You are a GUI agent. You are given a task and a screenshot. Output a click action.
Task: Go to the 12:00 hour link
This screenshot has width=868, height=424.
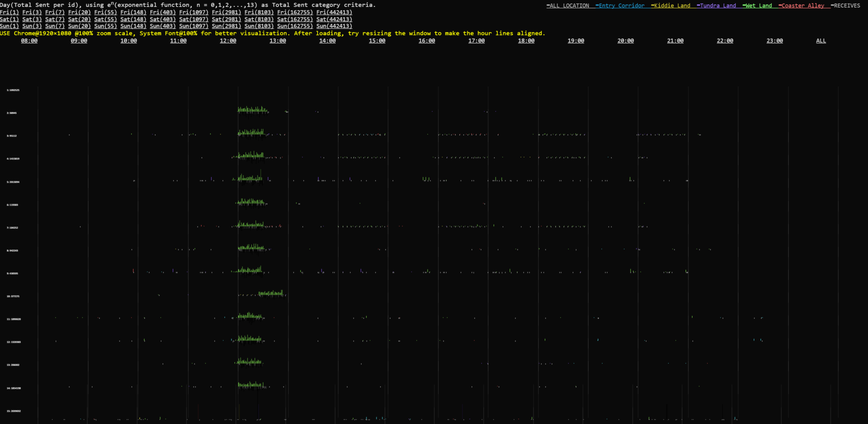pyautogui.click(x=228, y=41)
